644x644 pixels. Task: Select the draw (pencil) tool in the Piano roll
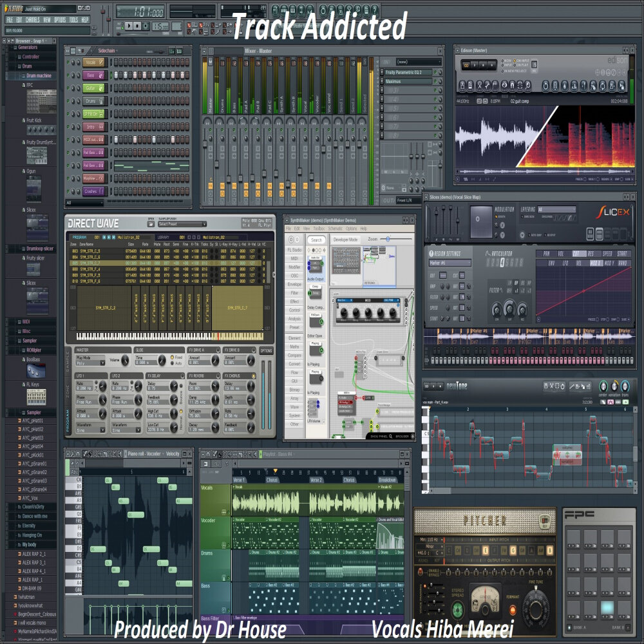[84, 454]
